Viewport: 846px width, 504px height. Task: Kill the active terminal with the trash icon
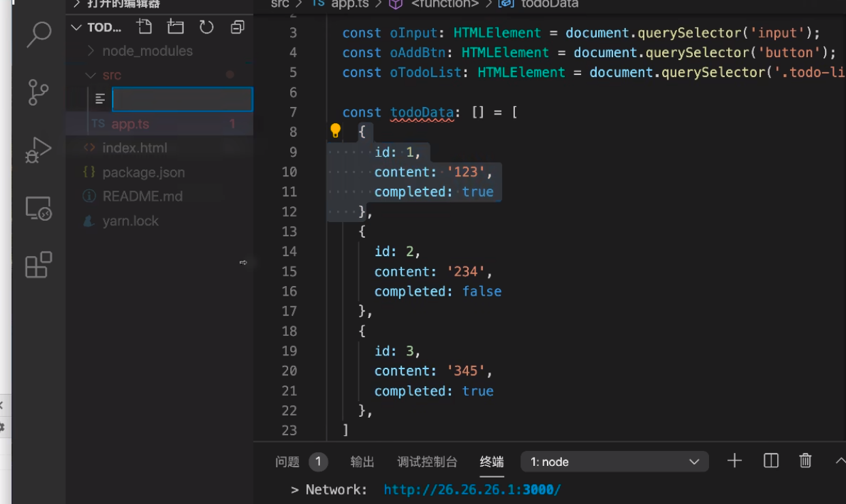pos(805,460)
